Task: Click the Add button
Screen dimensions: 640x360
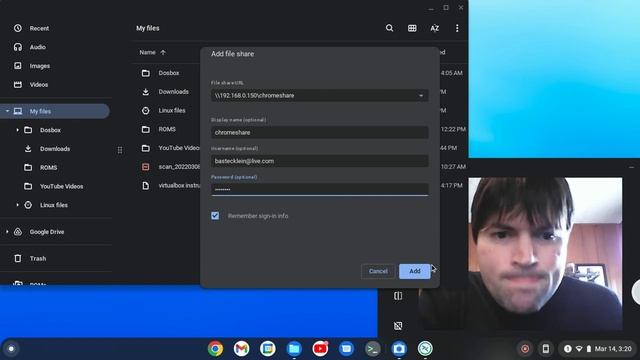Action: coord(415,271)
